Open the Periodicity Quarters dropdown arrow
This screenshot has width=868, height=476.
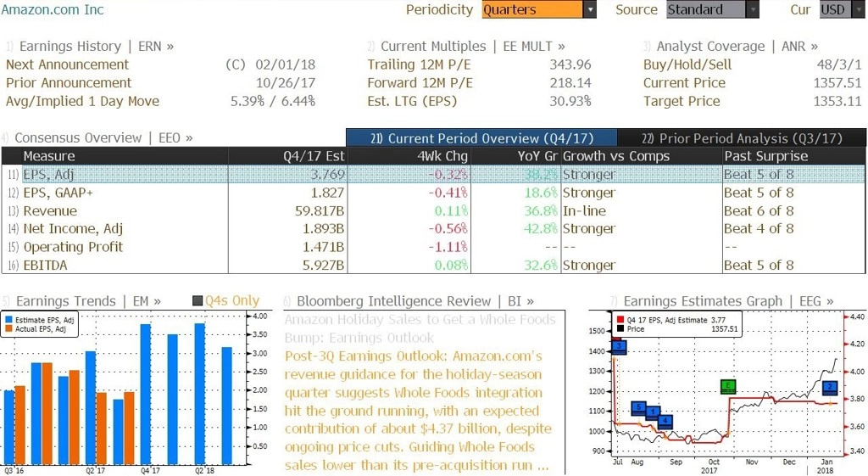(x=590, y=9)
